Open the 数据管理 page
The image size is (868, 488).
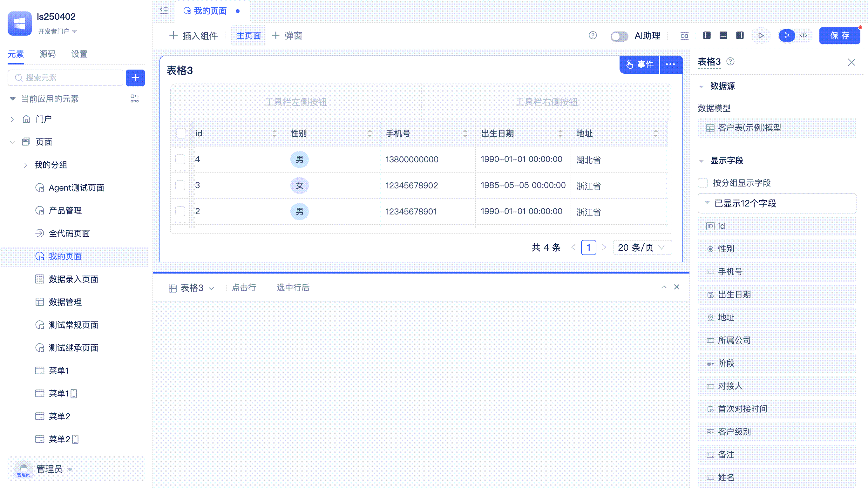coord(65,302)
